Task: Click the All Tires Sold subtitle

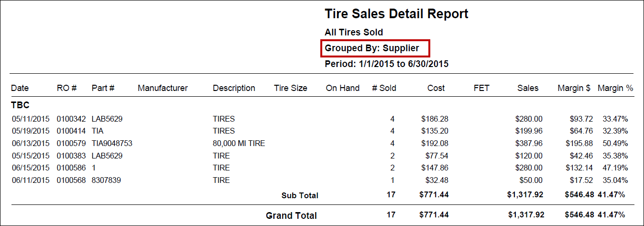Action: (354, 32)
